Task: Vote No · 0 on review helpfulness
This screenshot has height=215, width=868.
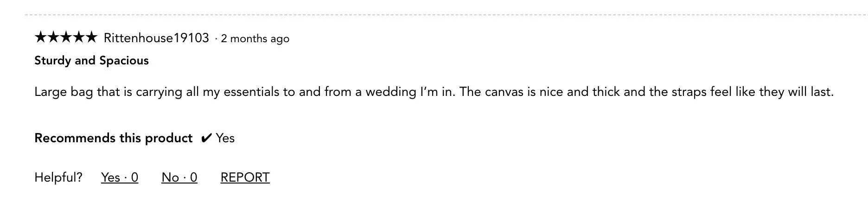Action: coord(179,177)
